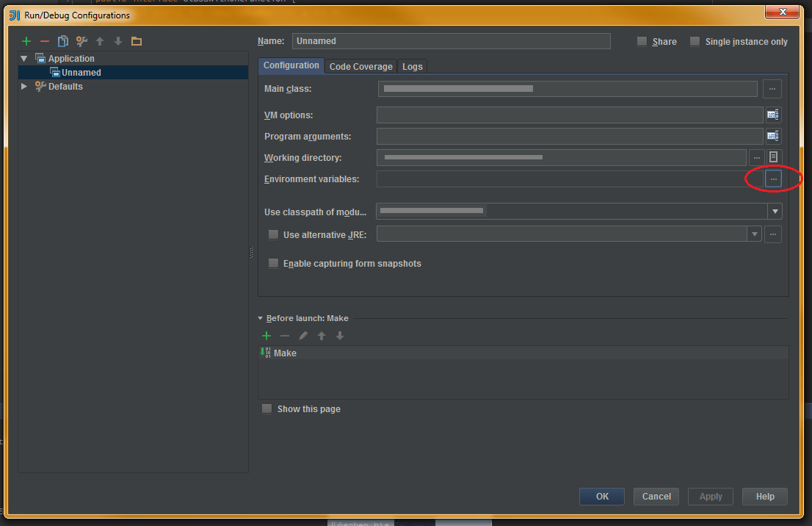Click the Defaults wrench icon in the tree
The image size is (812, 526).
pos(40,86)
